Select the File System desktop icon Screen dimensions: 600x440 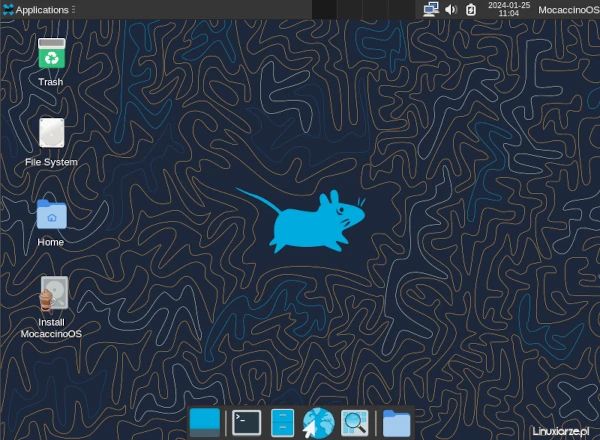pyautogui.click(x=51, y=133)
